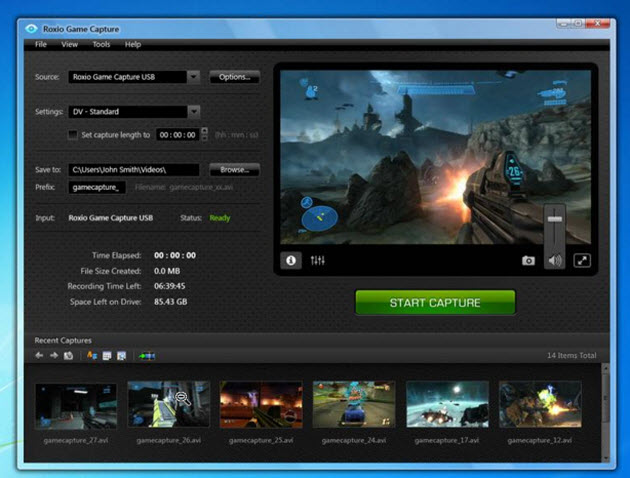Image resolution: width=630 pixels, height=478 pixels.
Task: Click the Roxio eye logo in title bar
Action: [x=31, y=29]
